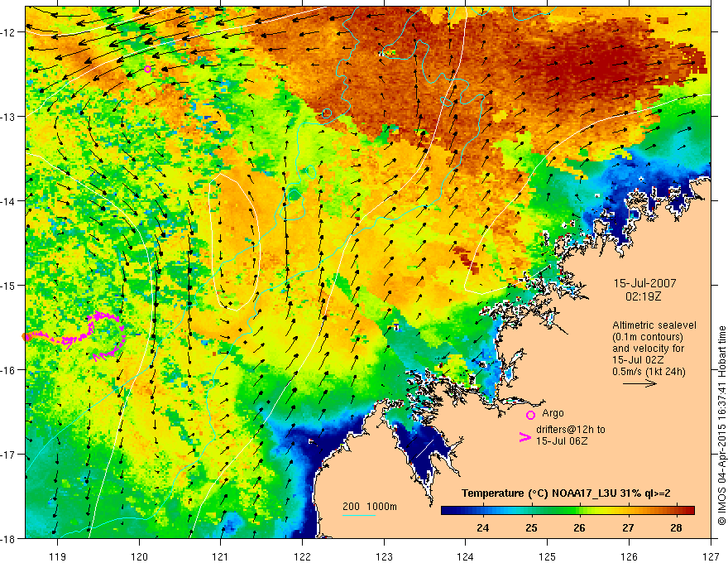
Task: Click the magenta drifter arrowhead legend symbol
Action: [524, 436]
